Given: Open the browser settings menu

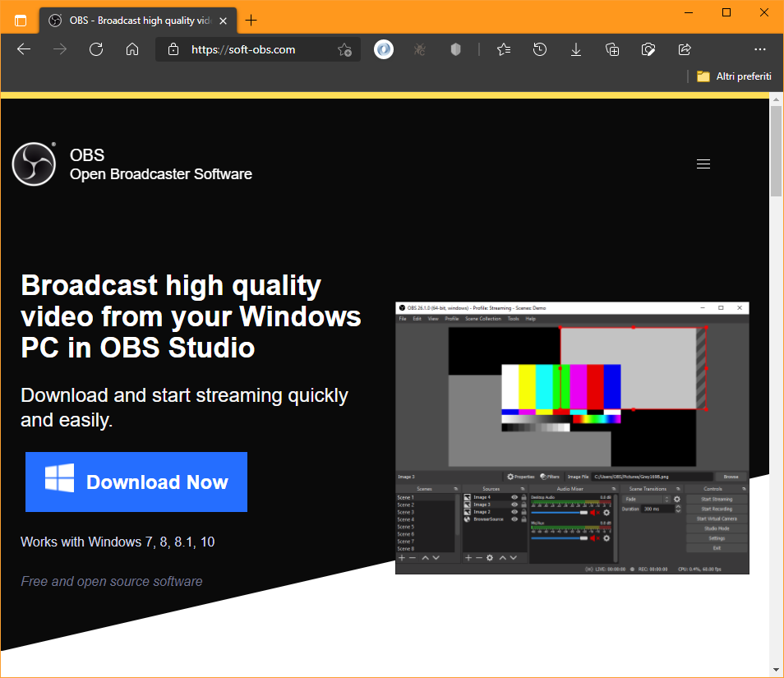Looking at the screenshot, I should [760, 49].
